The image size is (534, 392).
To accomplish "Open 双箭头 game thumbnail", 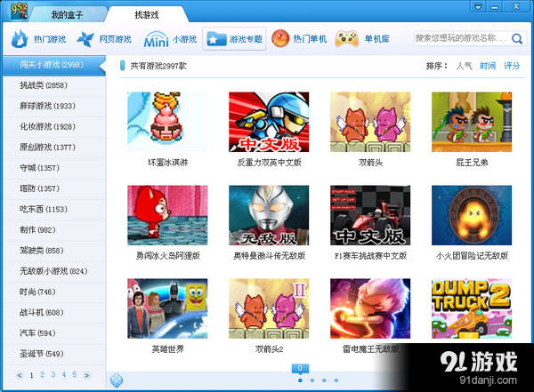I will coord(370,122).
